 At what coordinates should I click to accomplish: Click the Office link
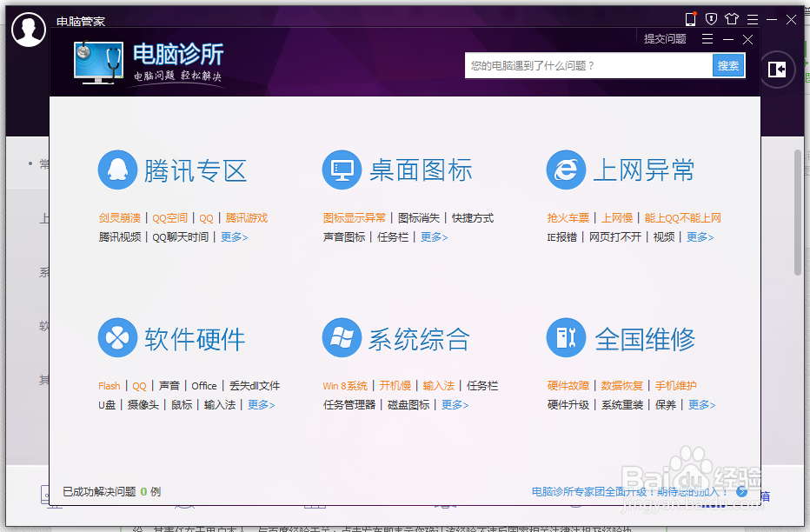pos(204,386)
